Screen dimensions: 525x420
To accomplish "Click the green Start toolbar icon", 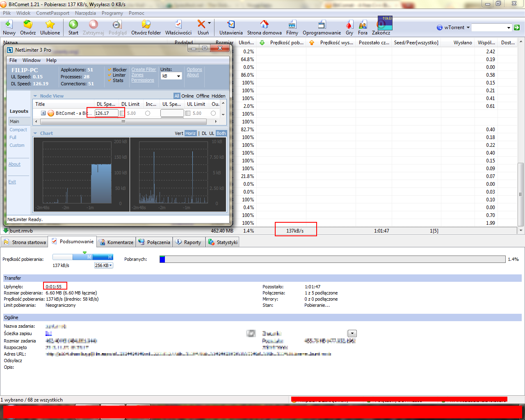I will coord(73,24).
